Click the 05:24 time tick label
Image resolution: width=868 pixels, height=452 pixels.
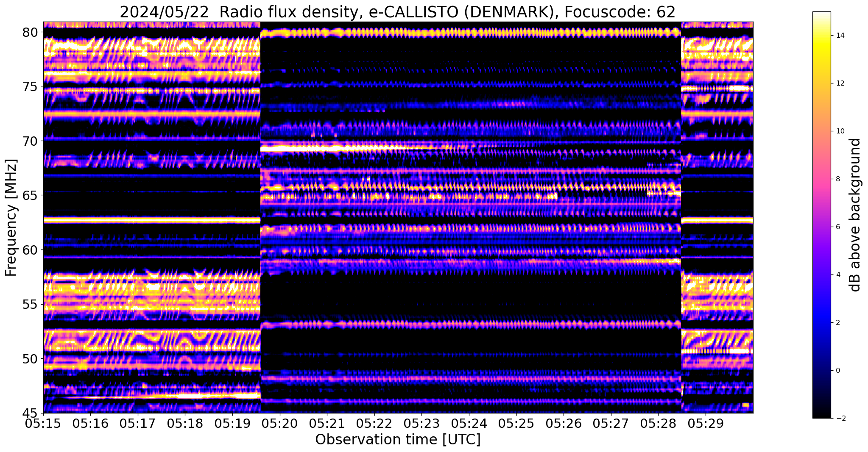pos(469,424)
